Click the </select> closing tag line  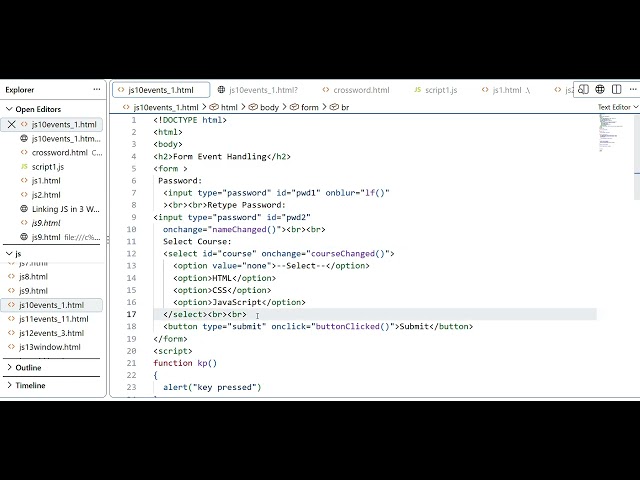[204, 314]
